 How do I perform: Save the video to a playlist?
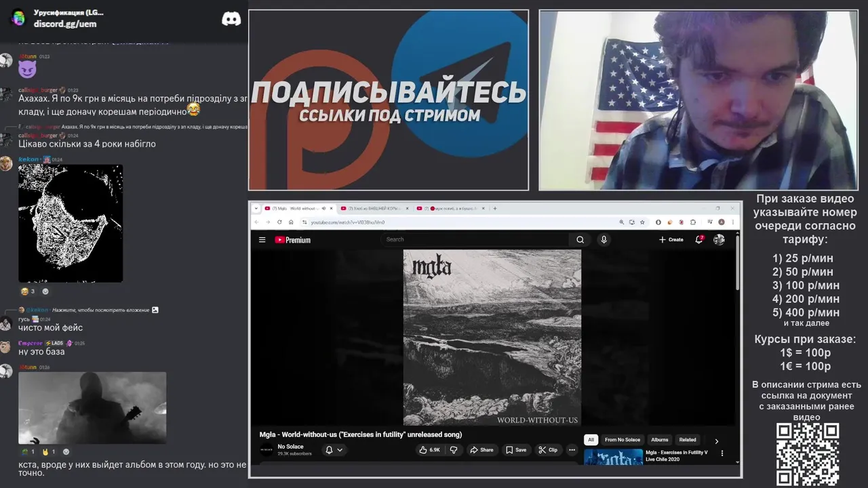(x=516, y=449)
